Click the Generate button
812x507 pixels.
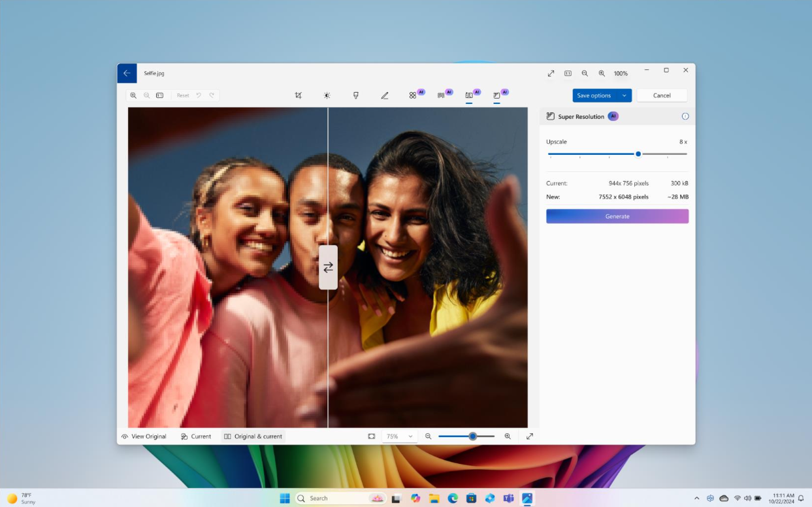(x=617, y=216)
